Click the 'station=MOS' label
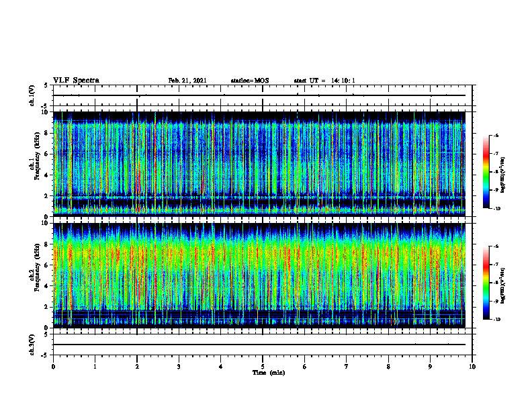Screen dimensions: 532x411 tap(250, 81)
